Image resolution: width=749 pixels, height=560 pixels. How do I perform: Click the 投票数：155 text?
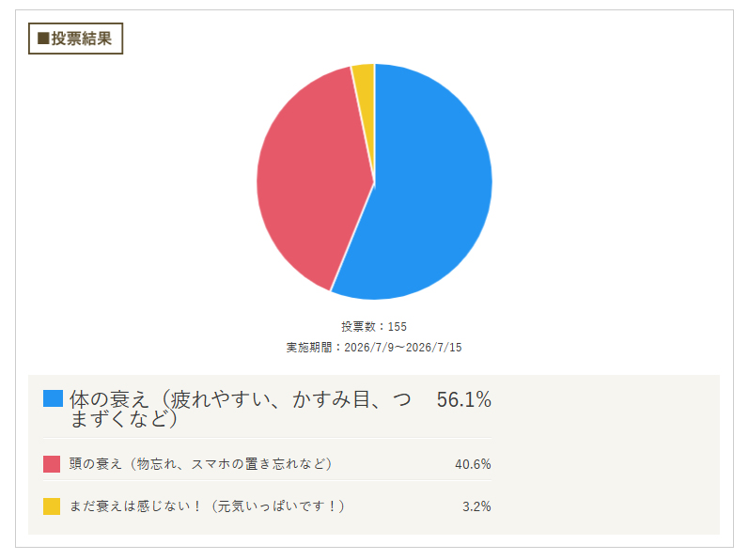tap(374, 327)
